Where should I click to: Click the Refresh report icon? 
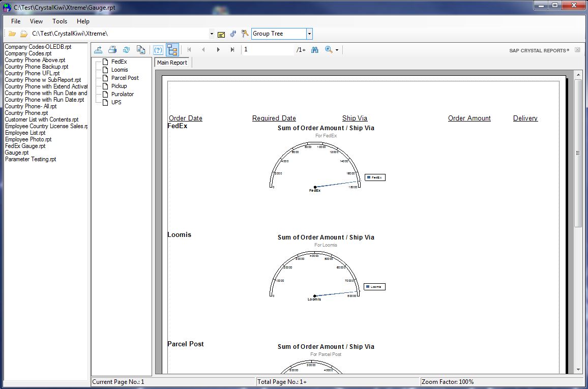point(126,49)
